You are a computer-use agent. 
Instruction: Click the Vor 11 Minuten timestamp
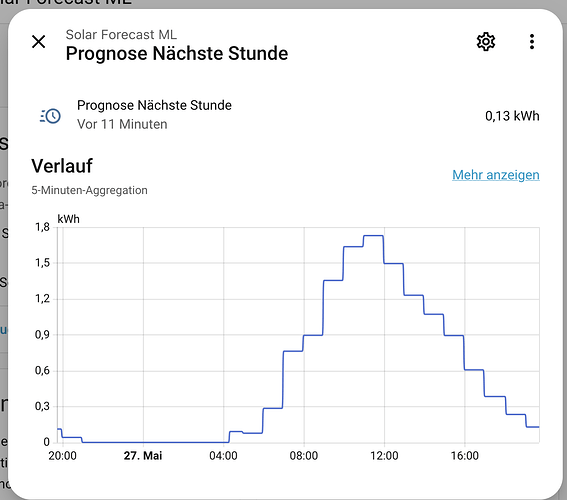point(122,124)
